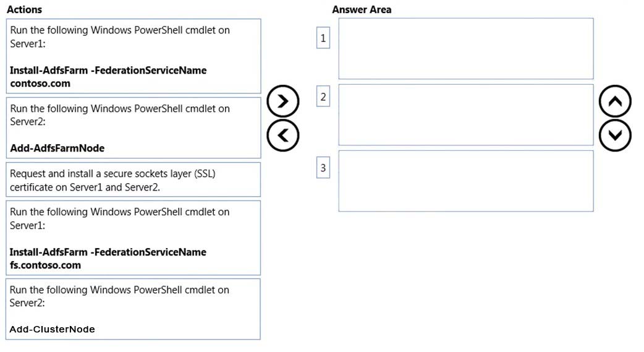The image size is (644, 352).
Task: Click answer area slot two box
Action: pyautogui.click(x=466, y=114)
